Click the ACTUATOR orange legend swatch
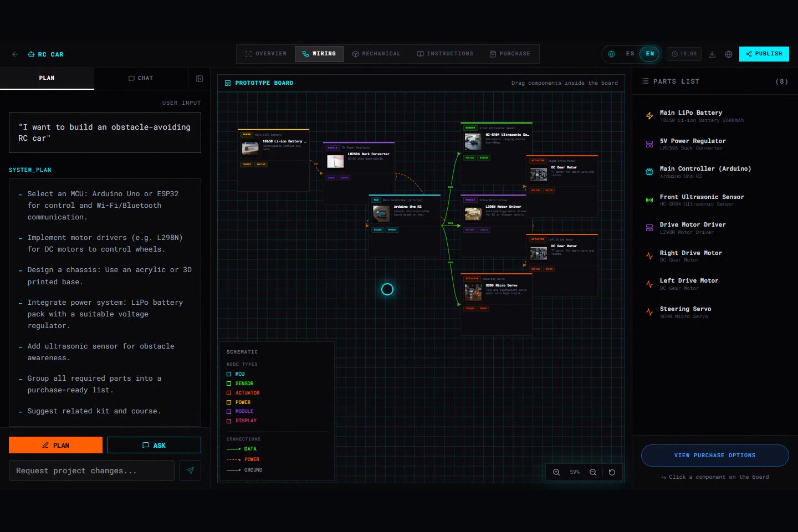This screenshot has height=532, width=798. pyautogui.click(x=229, y=393)
